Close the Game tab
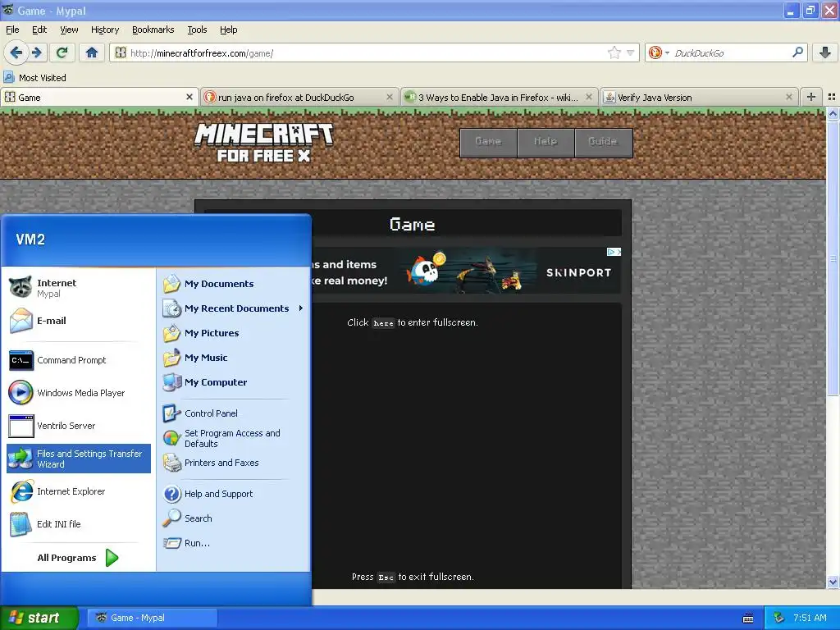The image size is (840, 630). click(189, 97)
